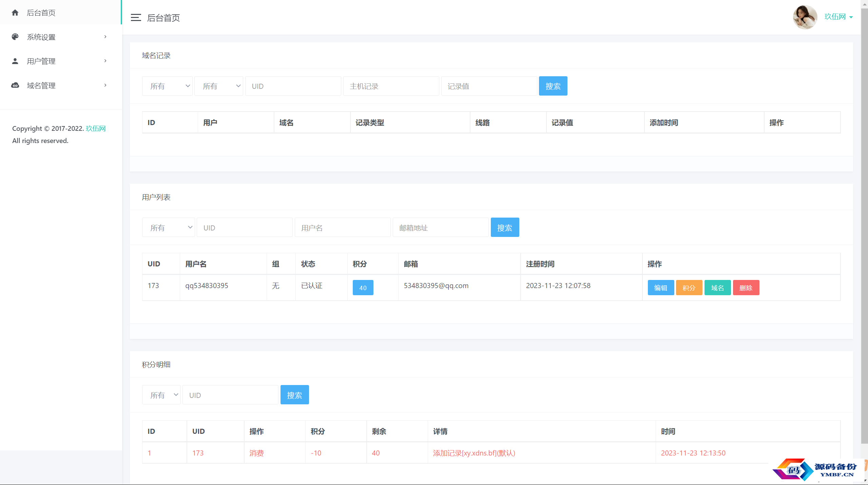Click 搜索 button in 积分明细

294,395
